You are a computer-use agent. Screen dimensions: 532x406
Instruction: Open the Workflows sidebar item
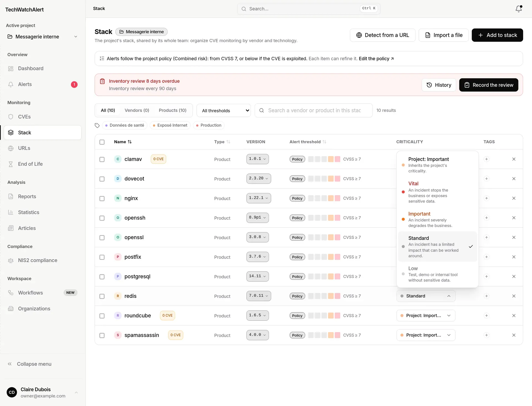pyautogui.click(x=42, y=293)
